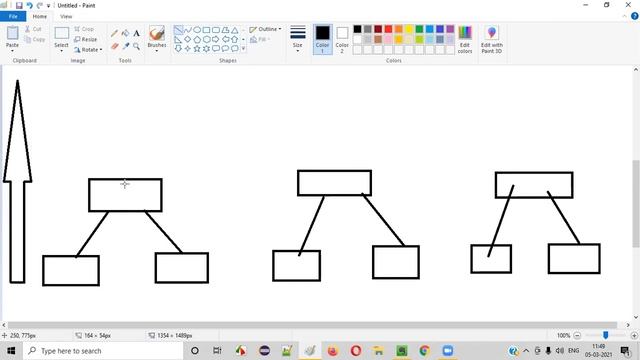Activate Color 1 foreground selector
This screenshot has height=360, width=640.
(322, 39)
